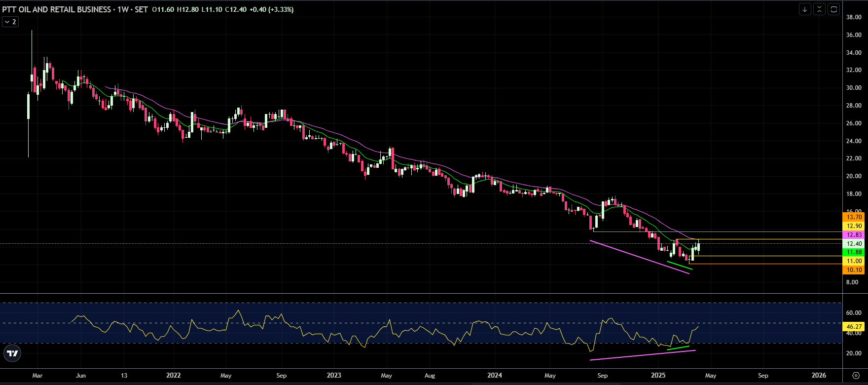The width and height of the screenshot is (868, 385).
Task: Click the RSI value label 46.27
Action: coord(854,327)
